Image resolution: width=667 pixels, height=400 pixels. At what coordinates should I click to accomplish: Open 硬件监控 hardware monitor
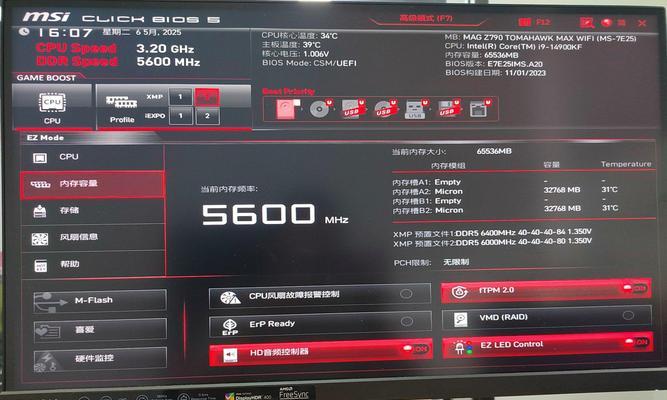click(100, 358)
